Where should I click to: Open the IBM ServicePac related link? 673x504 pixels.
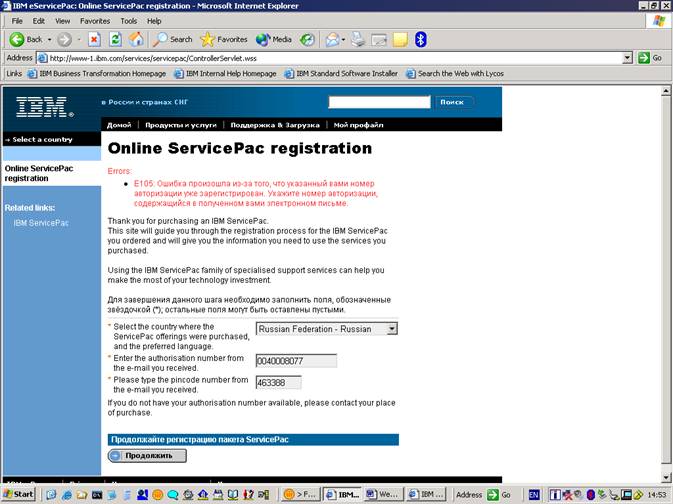point(41,223)
